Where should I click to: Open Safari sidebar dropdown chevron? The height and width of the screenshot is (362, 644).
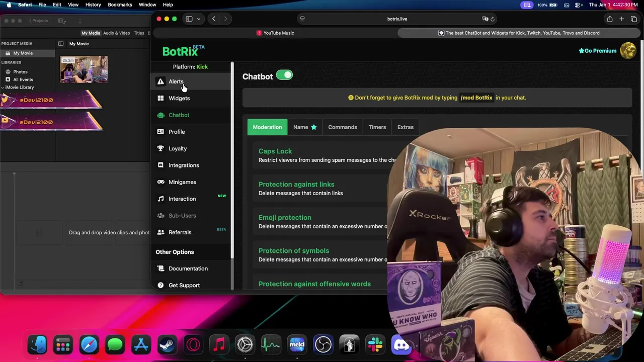(x=199, y=19)
